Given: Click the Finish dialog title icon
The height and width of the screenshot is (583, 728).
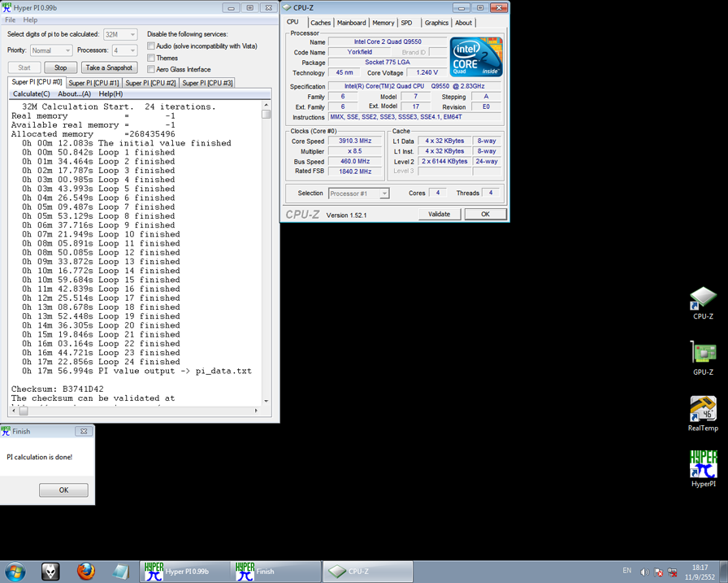Looking at the screenshot, I should click(x=6, y=431).
